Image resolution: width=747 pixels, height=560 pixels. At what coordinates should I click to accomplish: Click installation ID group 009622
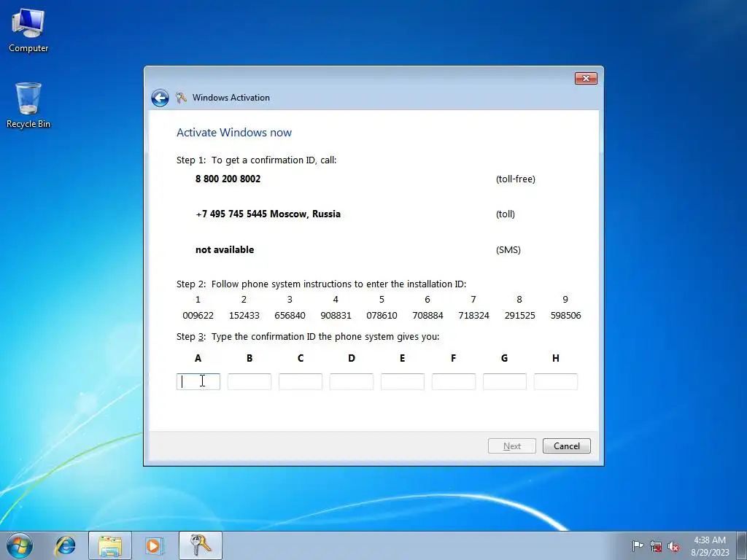(x=198, y=315)
